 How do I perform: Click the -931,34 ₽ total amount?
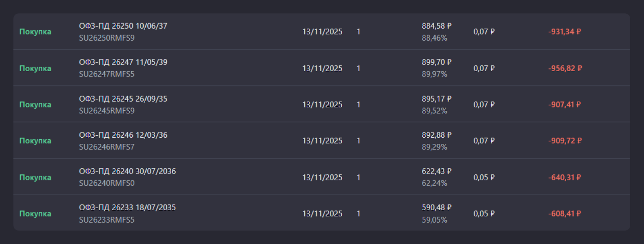[564, 32]
